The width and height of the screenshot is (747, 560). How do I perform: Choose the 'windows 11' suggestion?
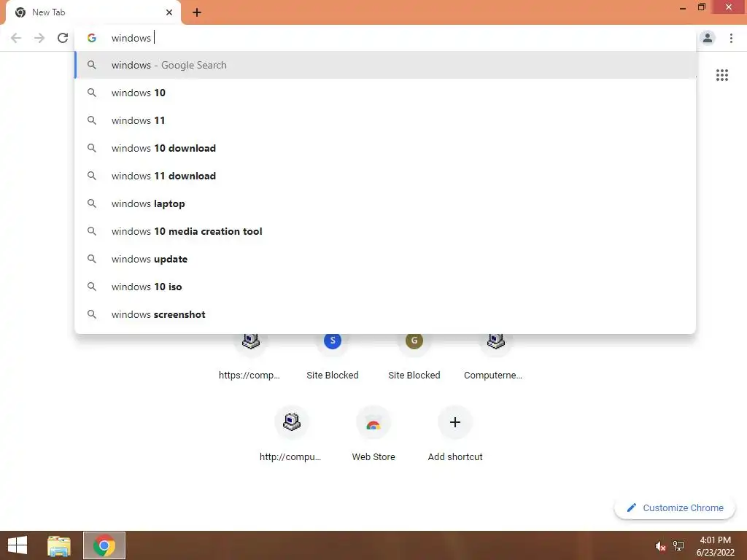pos(385,120)
